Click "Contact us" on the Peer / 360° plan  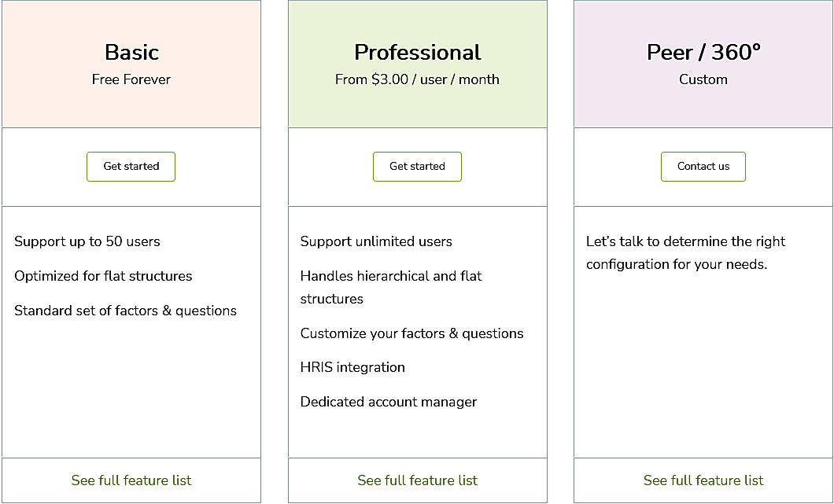coord(703,167)
